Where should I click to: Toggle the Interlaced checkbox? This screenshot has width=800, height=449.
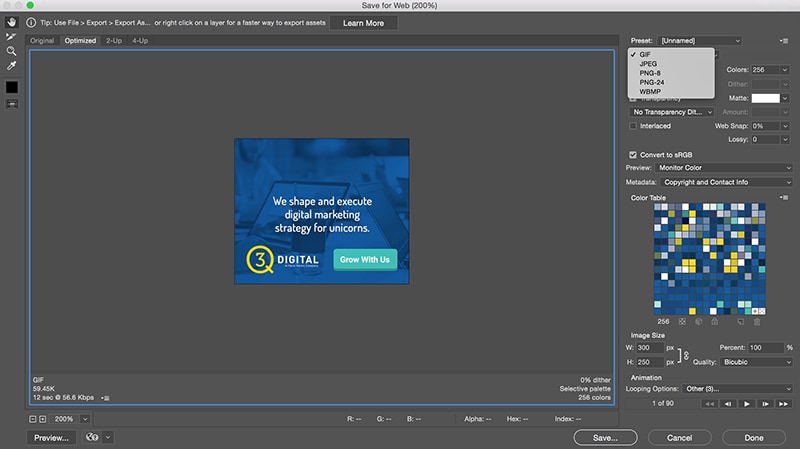point(633,126)
